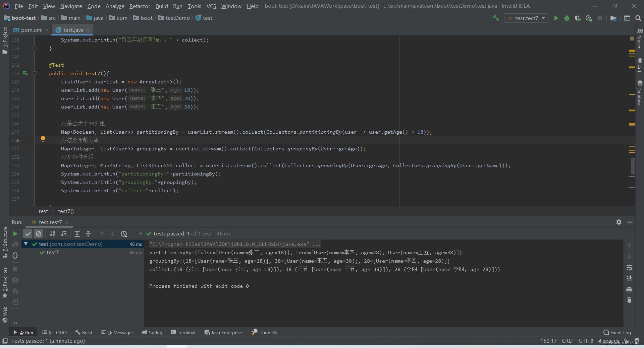Click the run gutter icon beside test7
644x348 pixels.
coord(25,73)
